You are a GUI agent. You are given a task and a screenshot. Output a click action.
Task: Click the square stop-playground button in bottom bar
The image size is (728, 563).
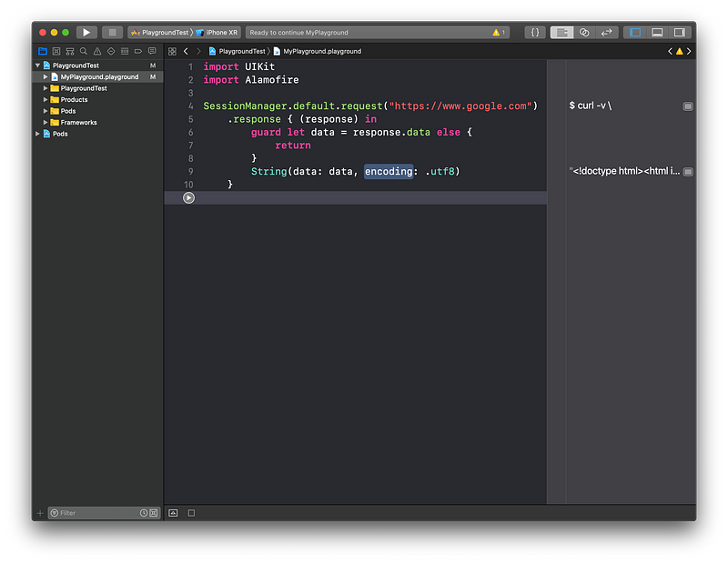[x=191, y=513]
